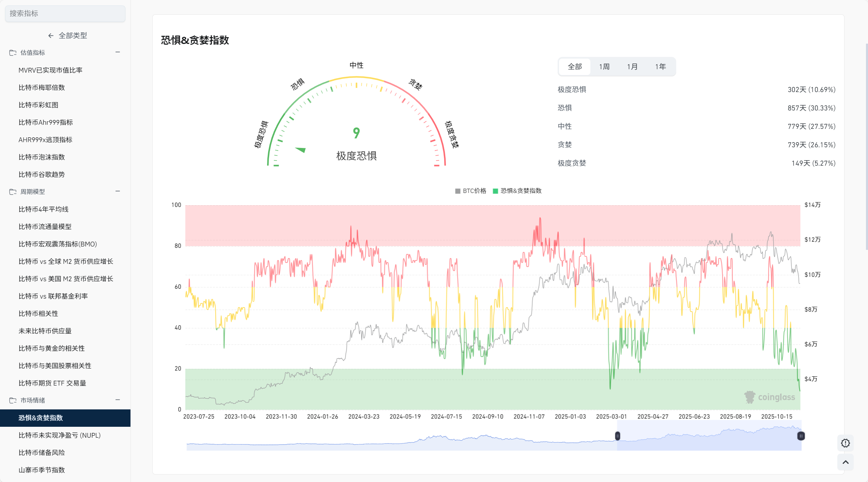This screenshot has width=868, height=482.
Task: Select the 1周 time range
Action: 604,66
